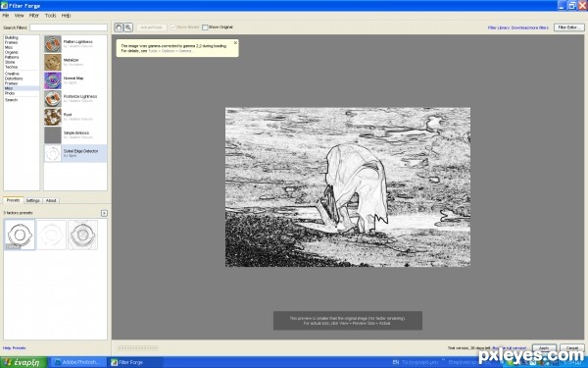588x368 pixels.
Task: Open the Help: Presets link
Action: click(x=15, y=348)
